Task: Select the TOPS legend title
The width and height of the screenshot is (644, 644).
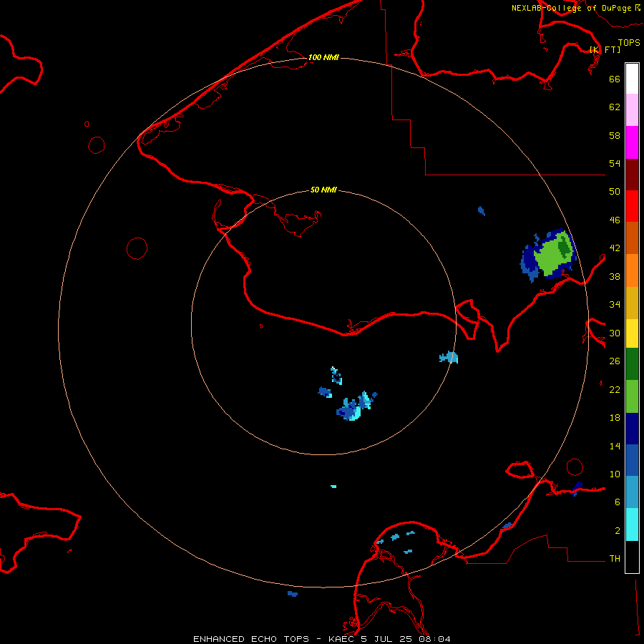Action: tap(629, 42)
